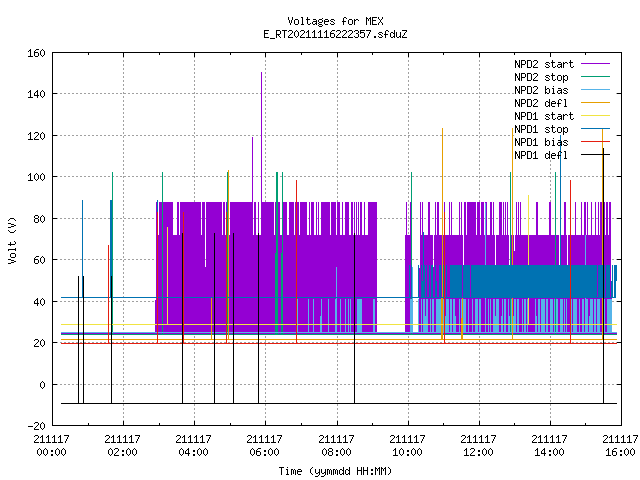Click the x-axis tick label 211117 04:00
This screenshot has width=640, height=480.
pos(193,446)
